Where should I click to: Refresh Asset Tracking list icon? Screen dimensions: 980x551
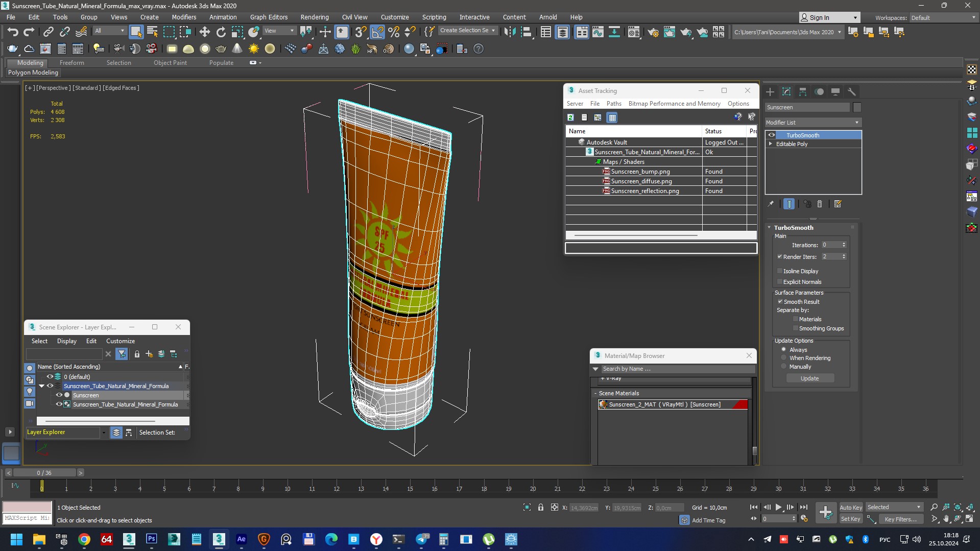[570, 117]
